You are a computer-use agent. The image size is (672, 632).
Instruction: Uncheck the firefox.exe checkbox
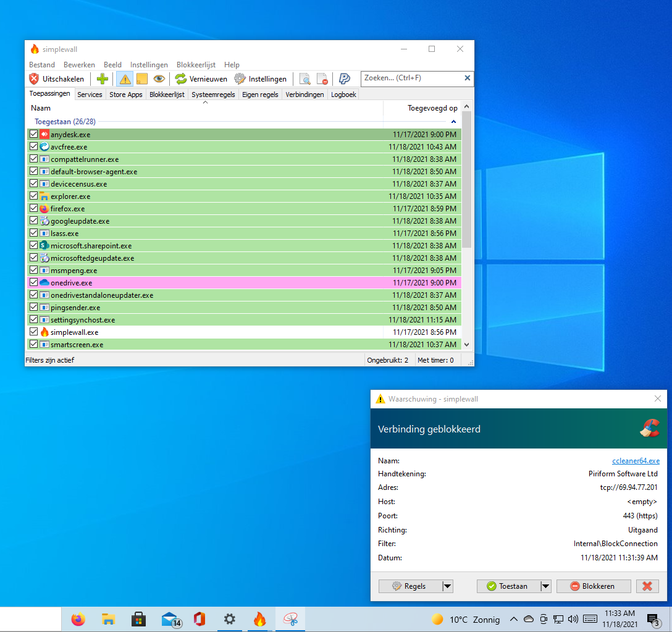[33, 208]
